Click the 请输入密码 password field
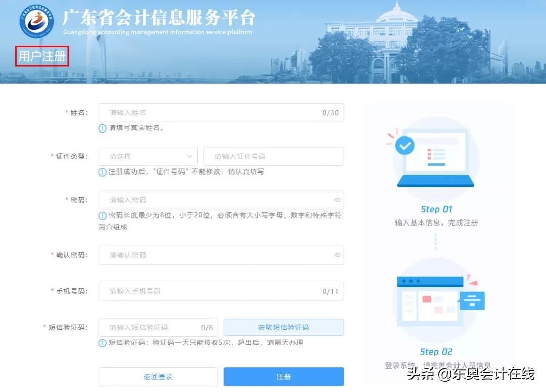The image size is (546, 392). [x=221, y=200]
